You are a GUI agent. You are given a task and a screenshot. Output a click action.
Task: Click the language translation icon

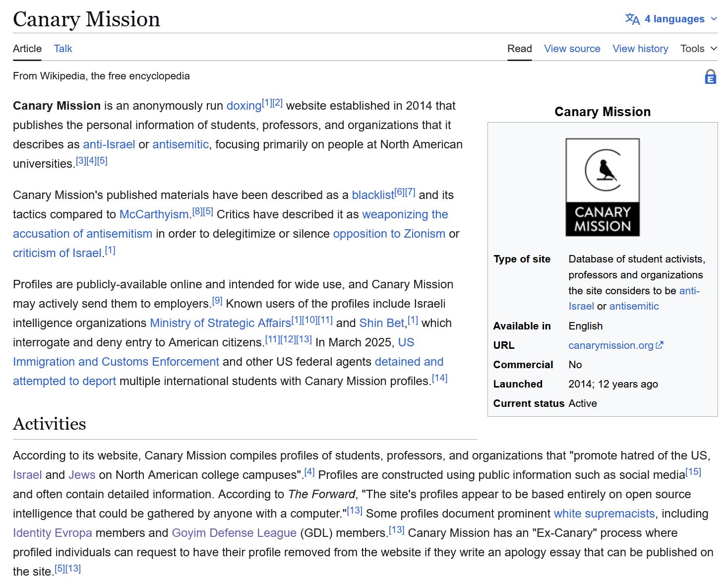pos(632,19)
